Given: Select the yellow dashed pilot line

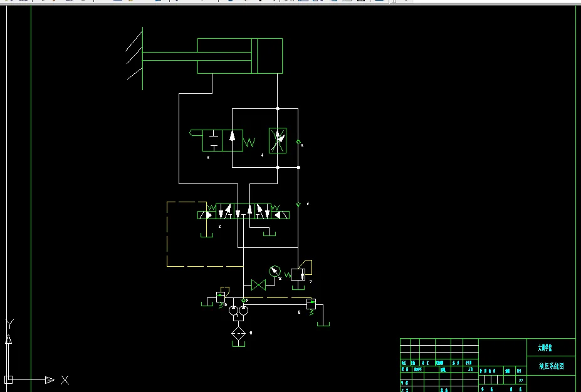Looking at the screenshot, I should tap(167, 234).
